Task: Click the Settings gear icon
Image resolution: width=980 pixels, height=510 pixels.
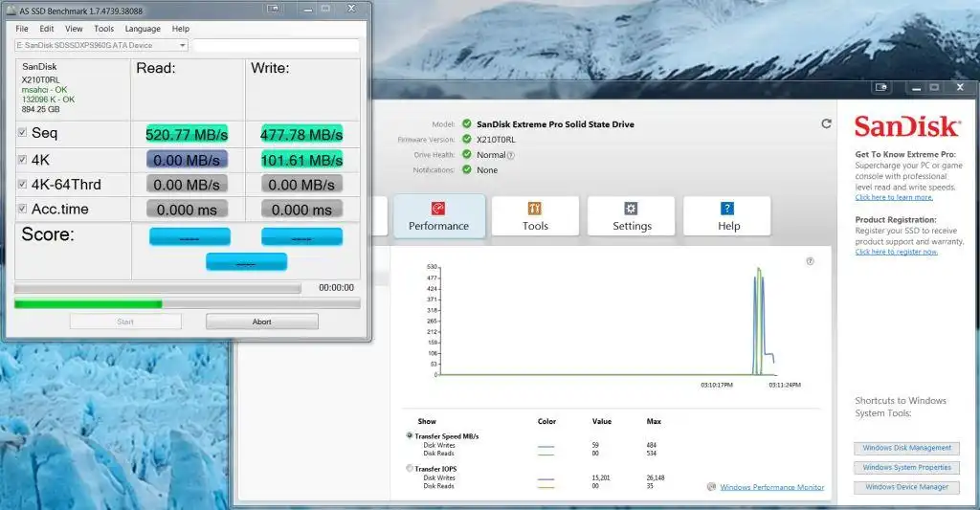Action: coord(631,209)
